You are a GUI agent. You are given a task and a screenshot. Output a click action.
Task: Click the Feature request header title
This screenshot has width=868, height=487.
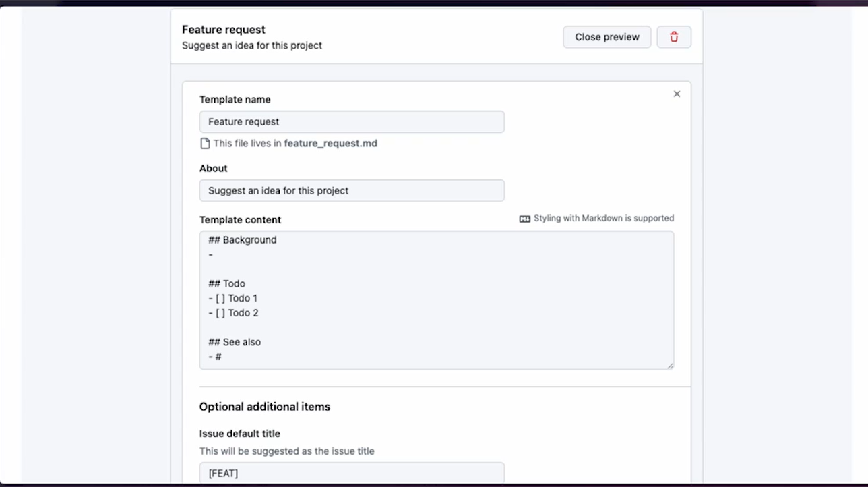click(224, 30)
